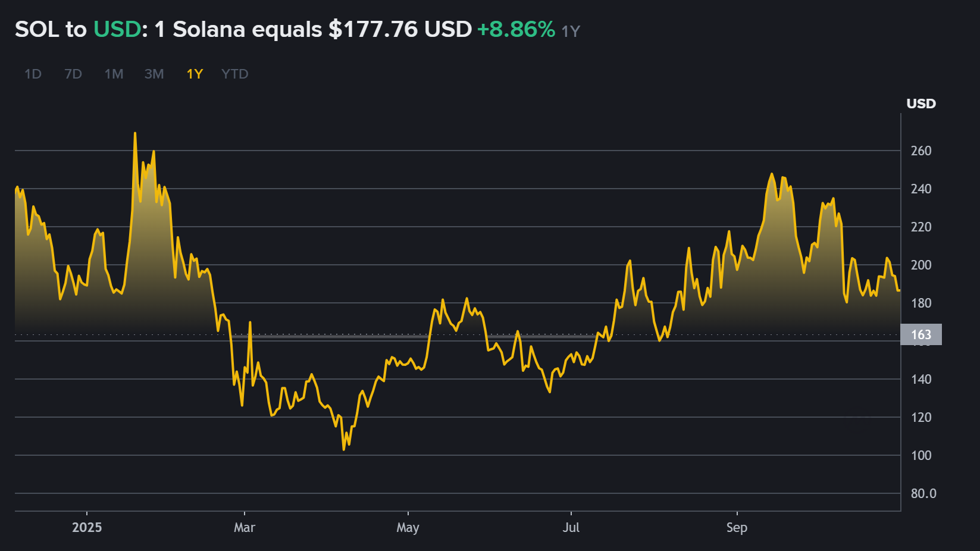Click the 200 price axis label
Viewport: 980px width, 551px height.
pyautogui.click(x=921, y=265)
